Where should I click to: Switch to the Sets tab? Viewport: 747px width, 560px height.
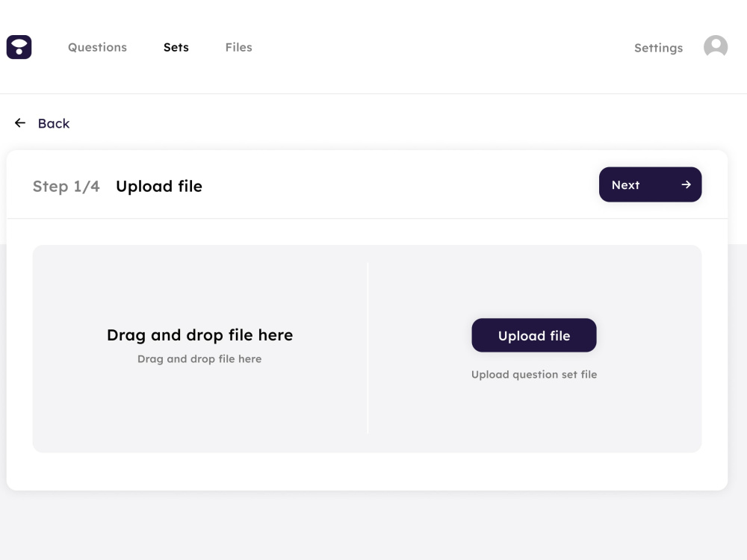click(x=176, y=47)
